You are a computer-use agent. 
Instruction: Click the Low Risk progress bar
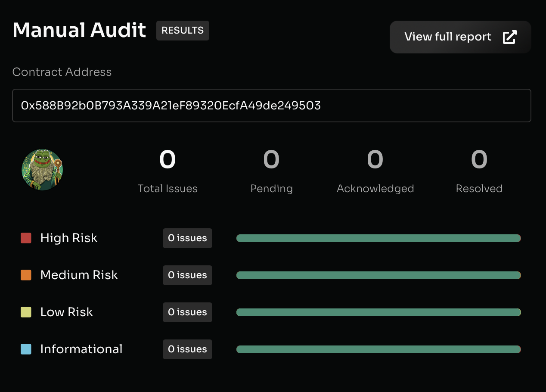click(378, 312)
